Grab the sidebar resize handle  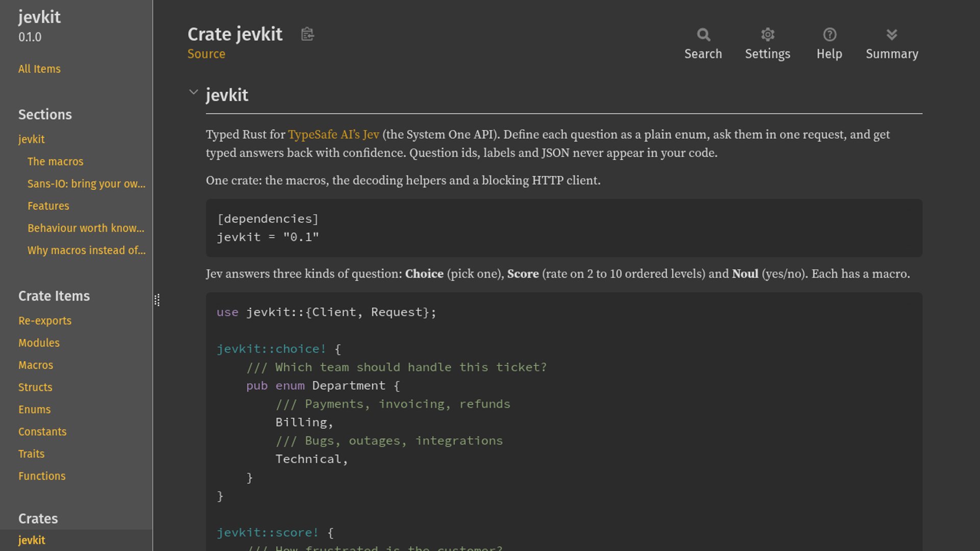[157, 300]
